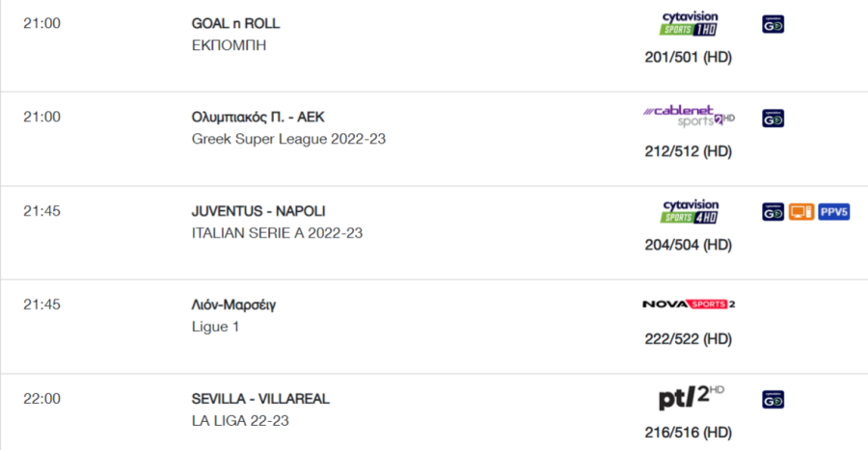Click channel number 222/522 (HD)

688,339
